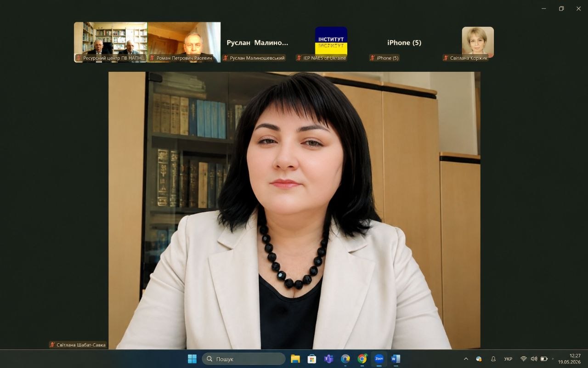Open File Explorer from the taskbar
This screenshot has width=588, height=368.
point(295,359)
